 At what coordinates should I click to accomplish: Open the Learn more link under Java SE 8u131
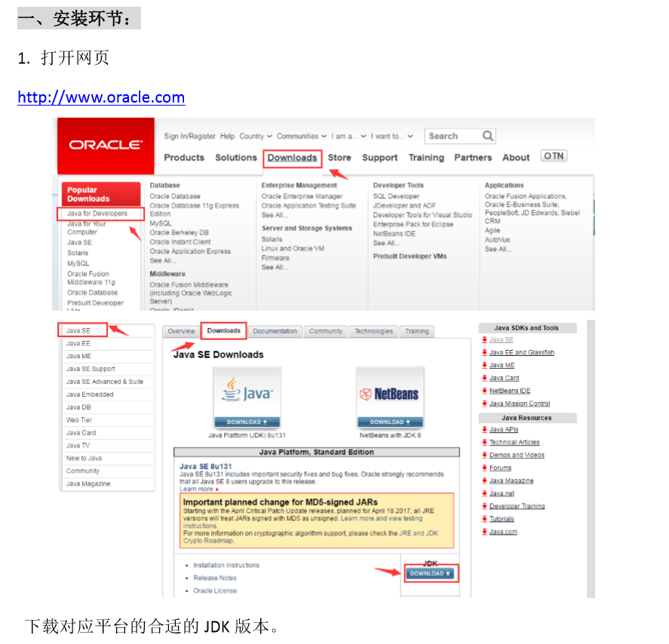(x=196, y=489)
